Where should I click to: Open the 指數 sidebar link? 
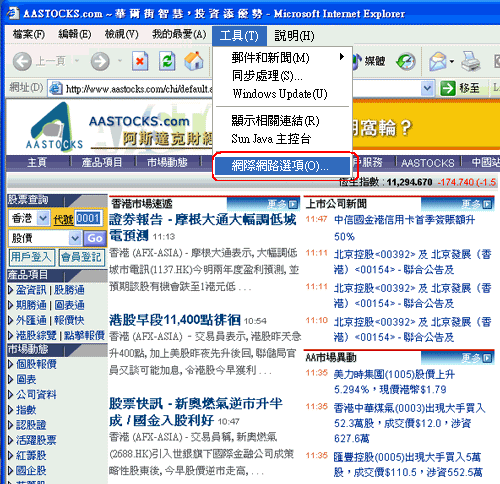26,410
